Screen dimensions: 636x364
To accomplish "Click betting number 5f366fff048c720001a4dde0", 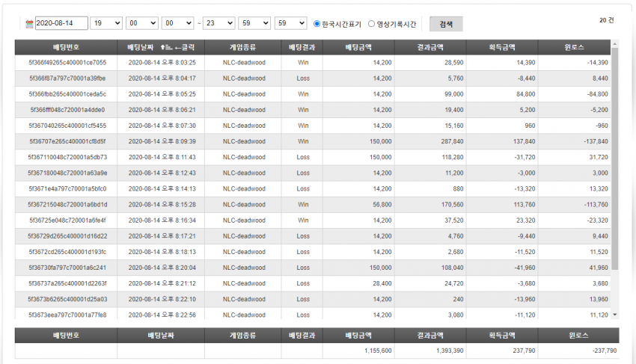I will tap(67, 110).
